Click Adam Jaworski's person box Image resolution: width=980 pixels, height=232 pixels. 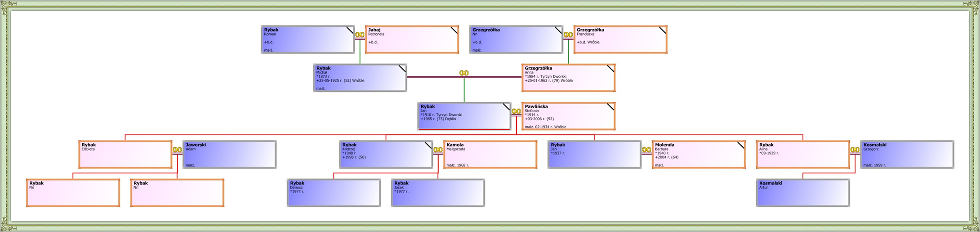[x=229, y=154]
